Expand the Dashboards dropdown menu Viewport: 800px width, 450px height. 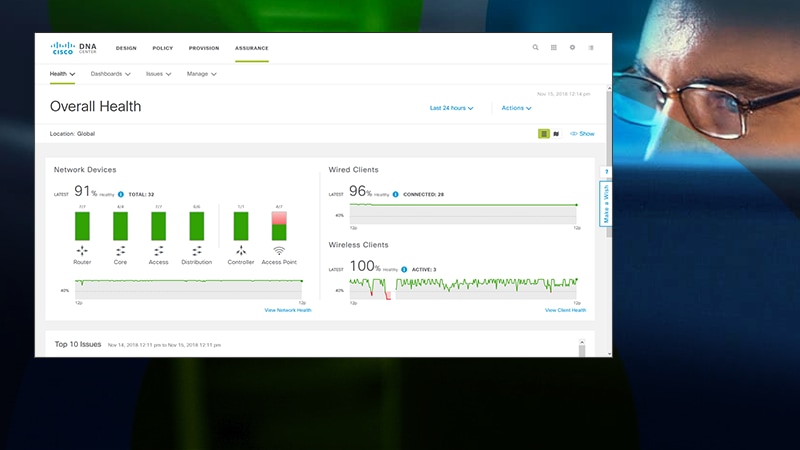111,74
